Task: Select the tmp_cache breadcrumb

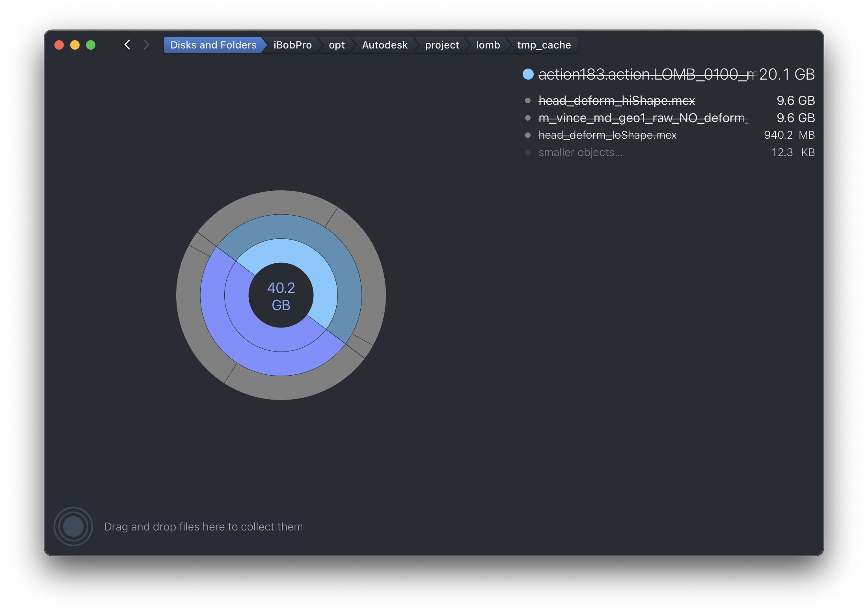Action: point(544,45)
